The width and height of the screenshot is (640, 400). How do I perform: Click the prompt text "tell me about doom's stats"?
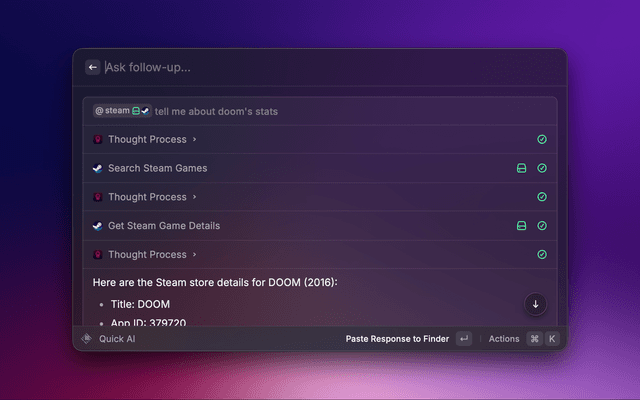[216, 111]
